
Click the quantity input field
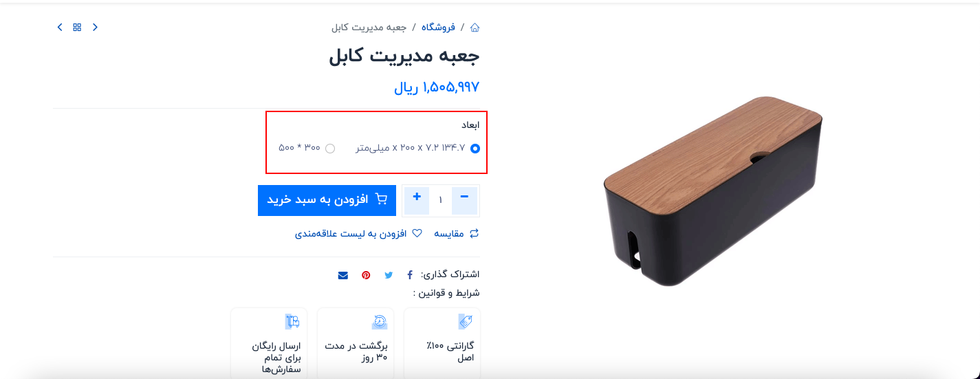441,200
